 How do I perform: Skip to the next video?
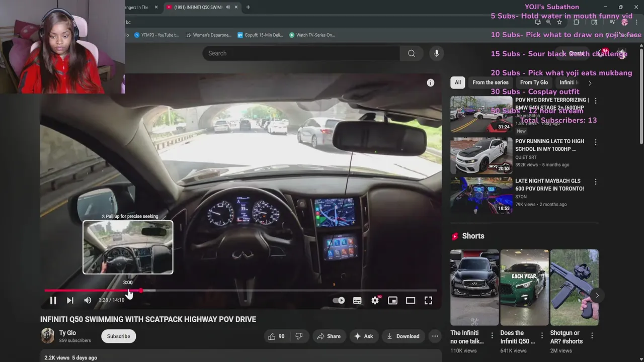(70, 300)
